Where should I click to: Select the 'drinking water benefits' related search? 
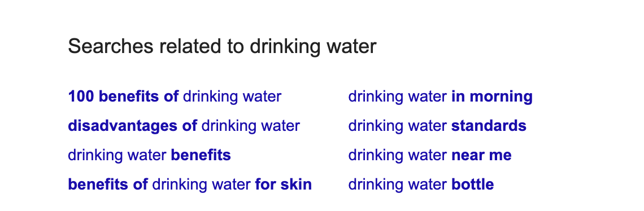(149, 155)
